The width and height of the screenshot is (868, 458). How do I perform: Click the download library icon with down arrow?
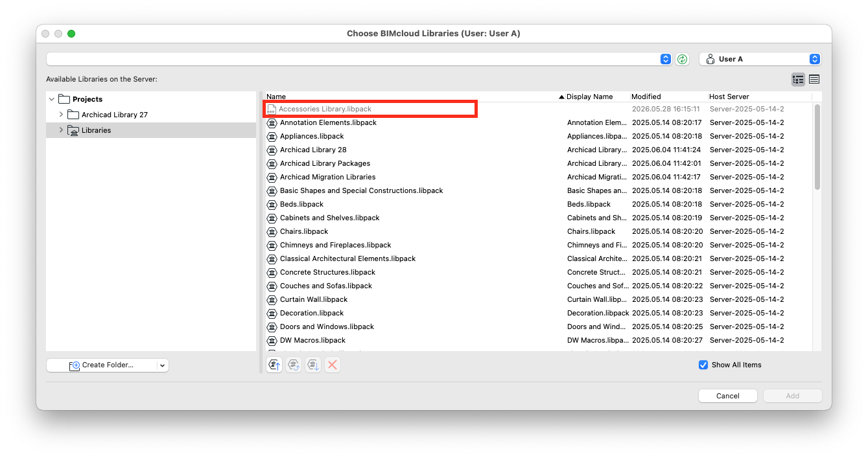pos(313,365)
